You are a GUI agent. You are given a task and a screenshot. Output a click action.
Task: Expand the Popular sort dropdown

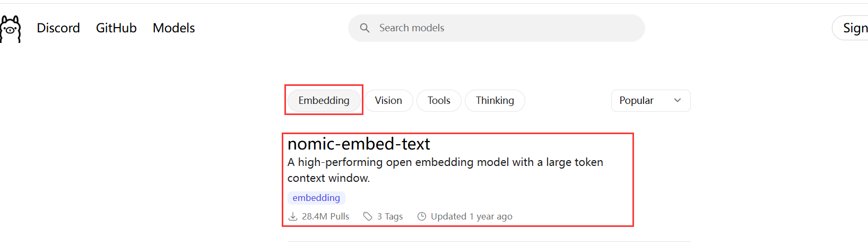[x=650, y=101]
